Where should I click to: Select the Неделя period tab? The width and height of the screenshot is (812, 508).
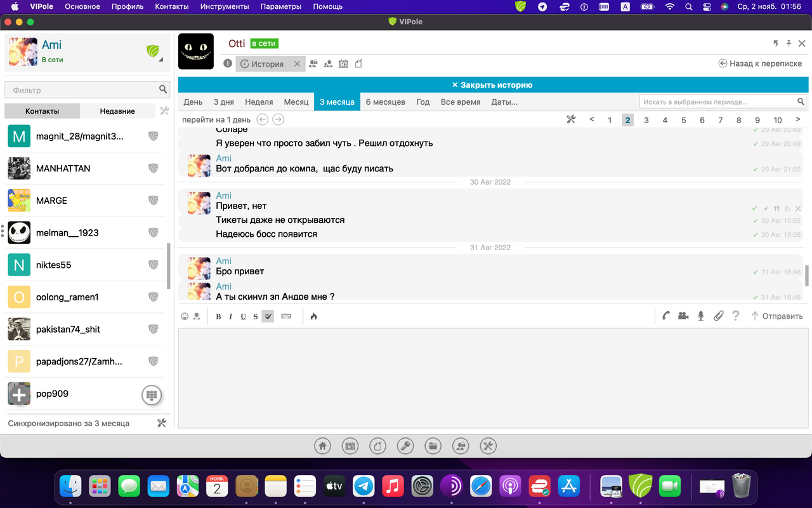click(x=259, y=102)
